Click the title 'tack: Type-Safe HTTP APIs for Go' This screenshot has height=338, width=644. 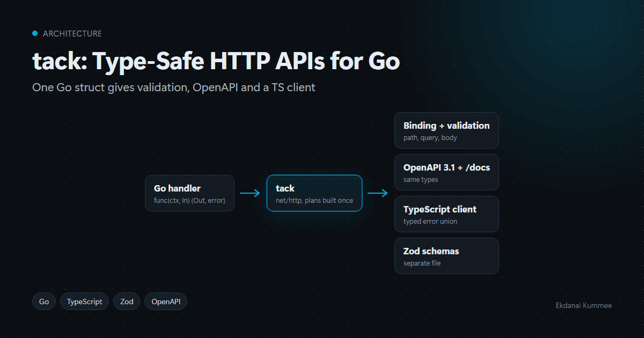pyautogui.click(x=216, y=62)
